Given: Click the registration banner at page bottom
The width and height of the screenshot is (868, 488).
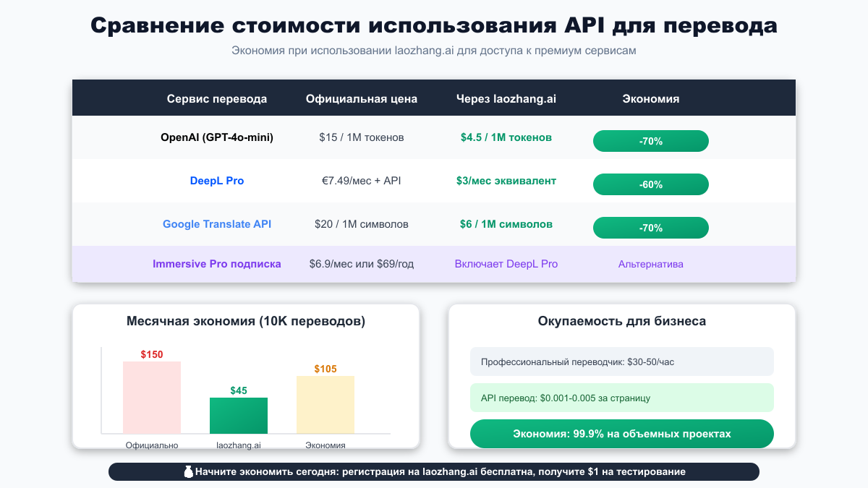Looking at the screenshot, I should click(x=434, y=471).
